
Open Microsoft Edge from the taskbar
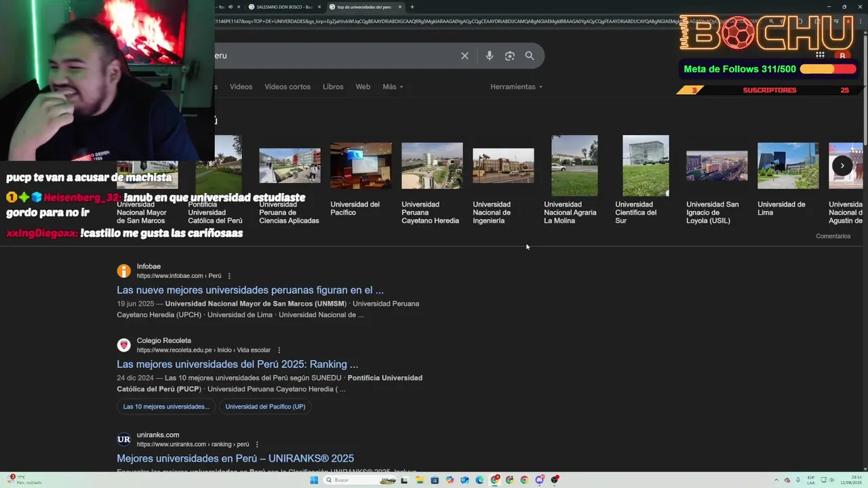(479, 480)
